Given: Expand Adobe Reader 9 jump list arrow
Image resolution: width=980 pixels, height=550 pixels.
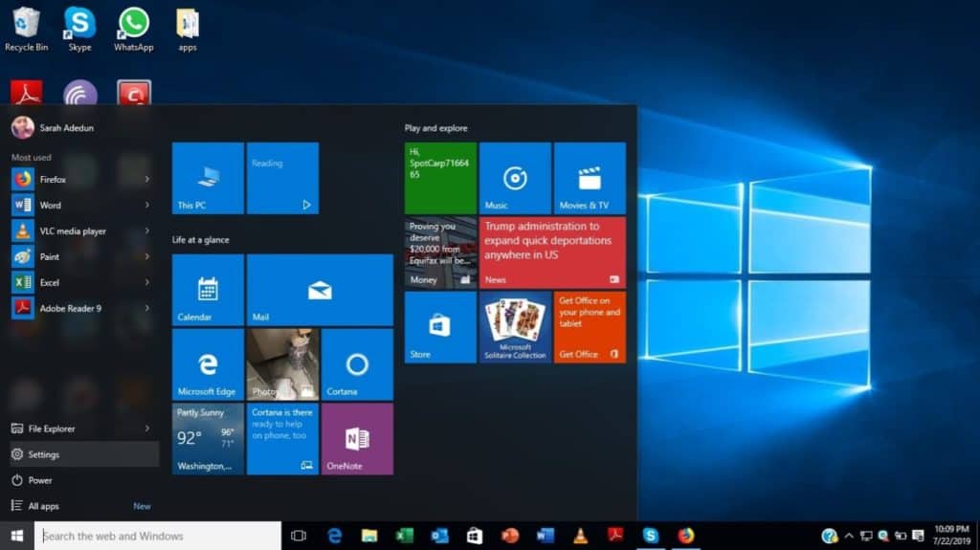Looking at the screenshot, I should click(146, 308).
